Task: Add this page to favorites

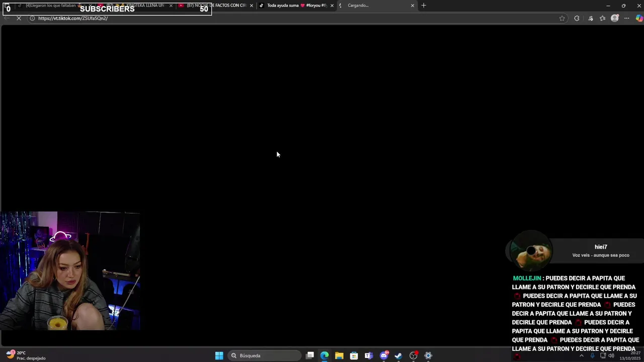Action: click(x=562, y=18)
